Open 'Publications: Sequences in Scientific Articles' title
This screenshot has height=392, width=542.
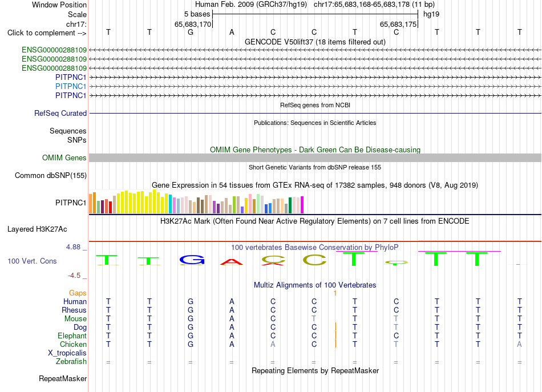(315, 123)
